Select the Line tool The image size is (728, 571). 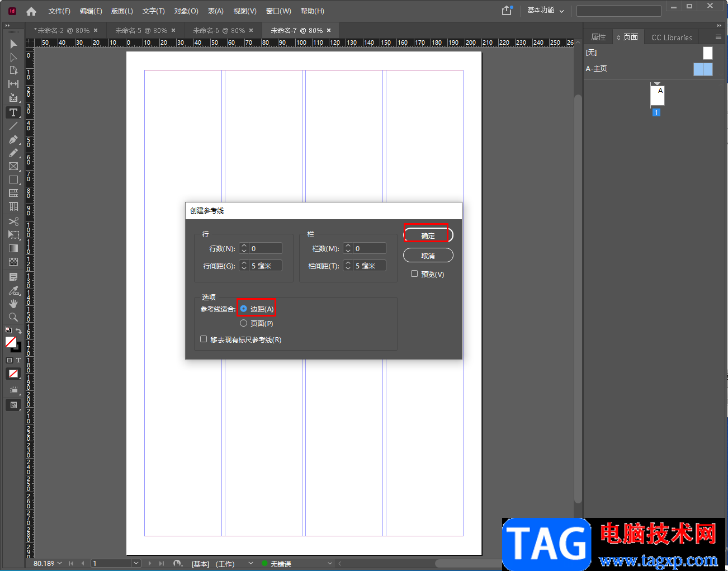tap(13, 126)
